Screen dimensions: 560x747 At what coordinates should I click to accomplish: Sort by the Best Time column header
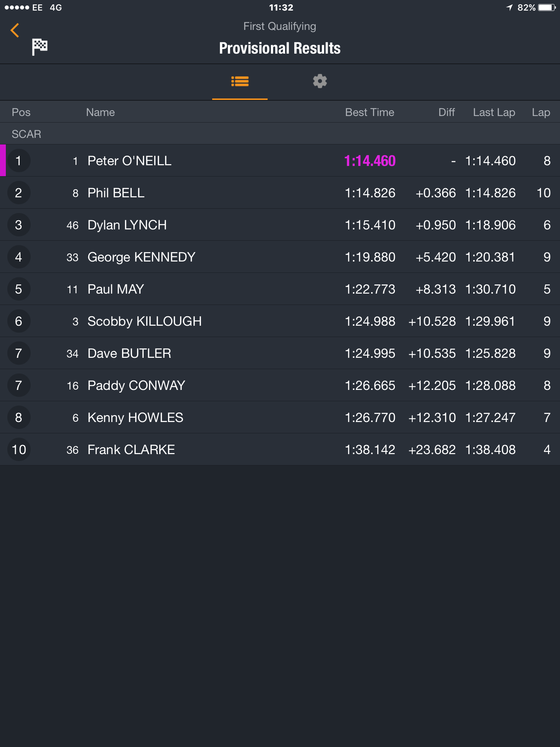(370, 112)
